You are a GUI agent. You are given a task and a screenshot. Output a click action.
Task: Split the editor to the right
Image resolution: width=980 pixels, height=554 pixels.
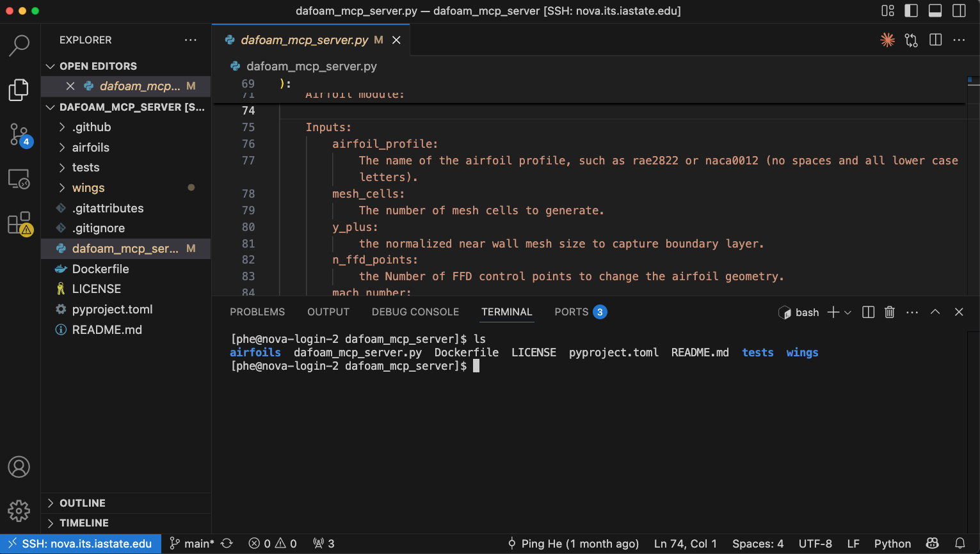[x=935, y=40]
